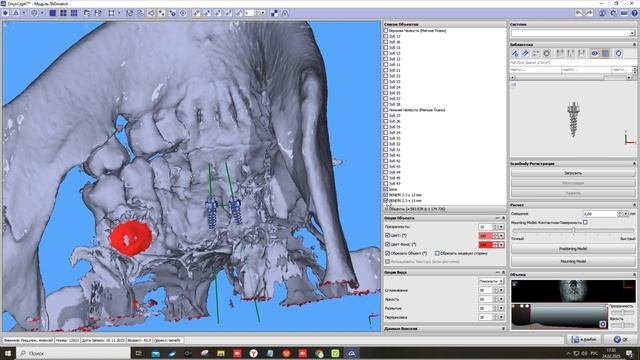Image resolution: width=640 pixels, height=360 pixels.
Task: Open the smoothing value dropdown
Action: [x=502, y=290]
